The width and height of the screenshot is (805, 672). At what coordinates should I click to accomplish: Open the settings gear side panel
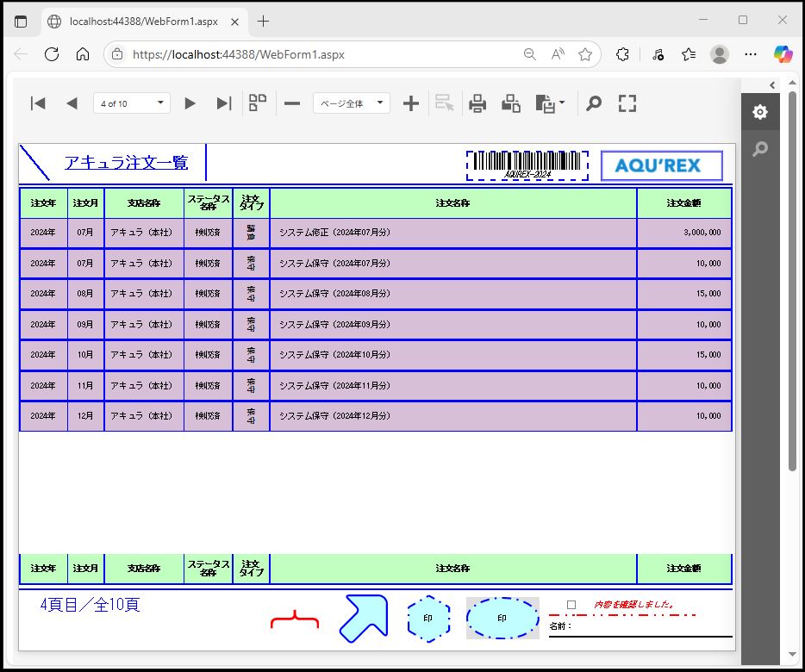[759, 113]
